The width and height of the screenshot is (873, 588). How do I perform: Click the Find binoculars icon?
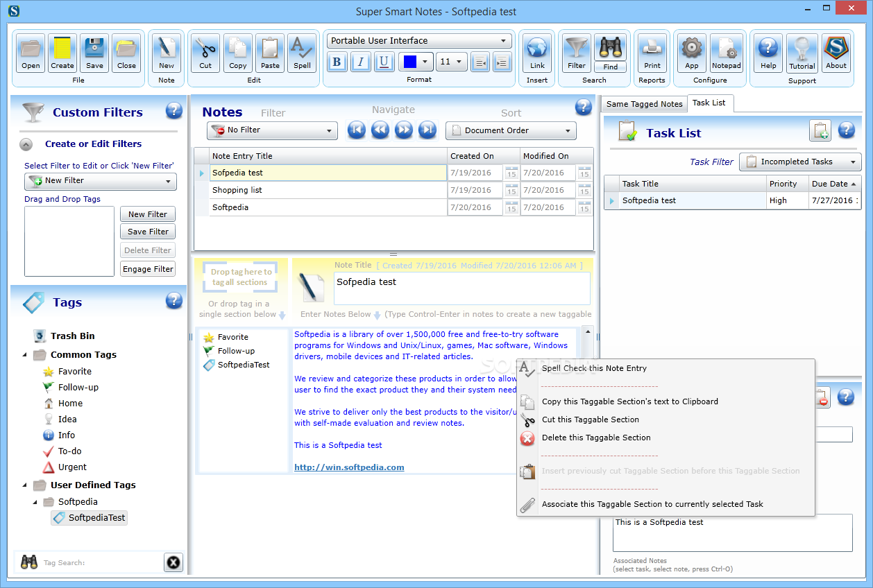[610, 53]
